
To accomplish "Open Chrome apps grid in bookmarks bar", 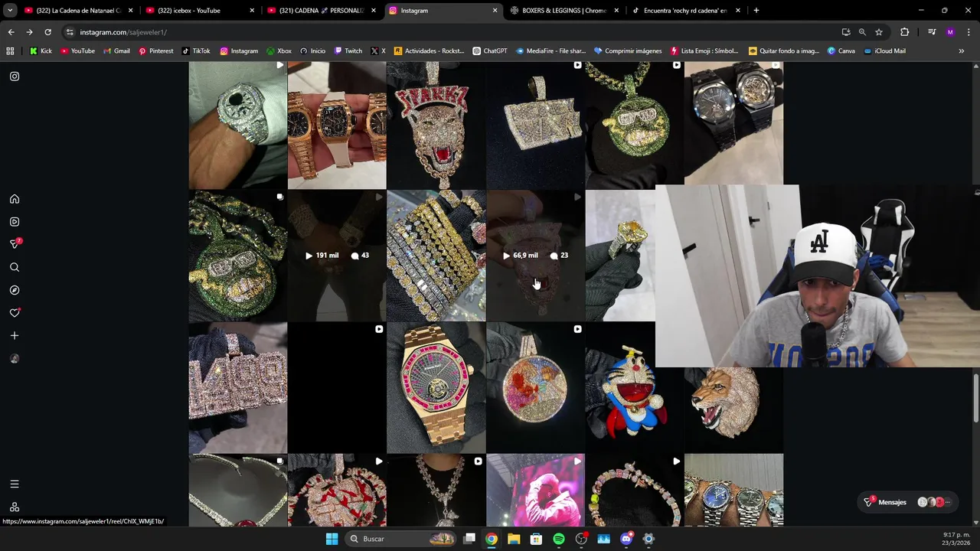I will tap(10, 51).
